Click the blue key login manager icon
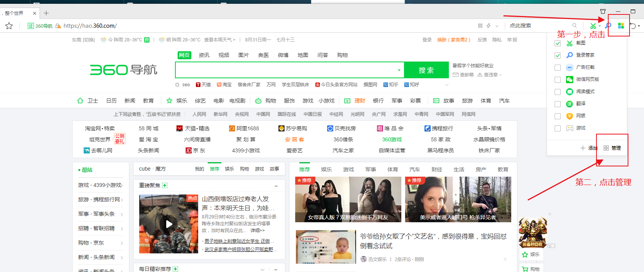644x272 pixels. [x=608, y=25]
